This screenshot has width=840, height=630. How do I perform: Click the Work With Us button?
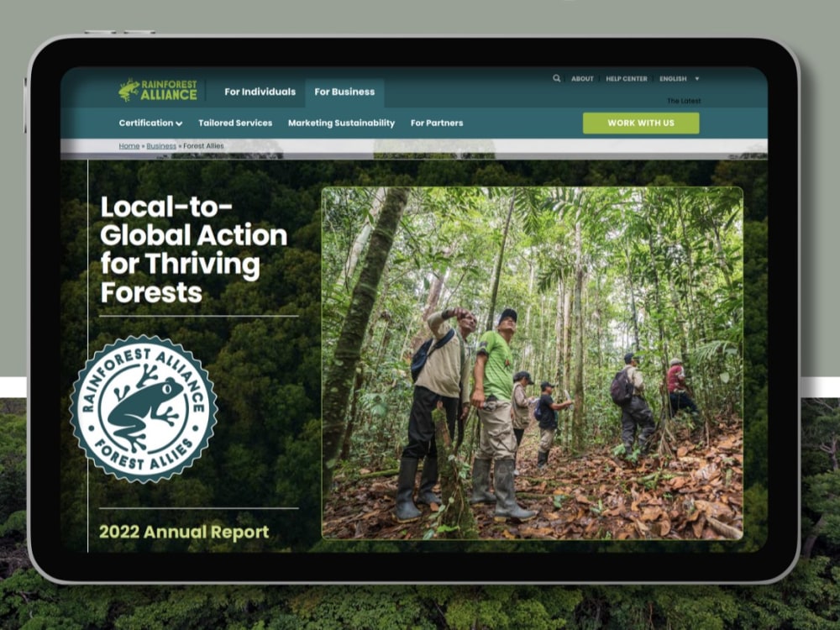641,123
